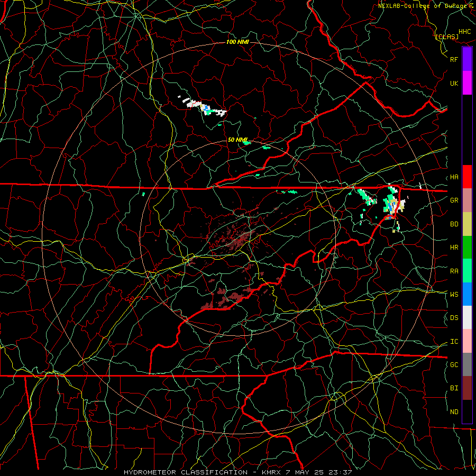This screenshot has height=476, width=476.
Task: Click the 50 NMI range ring label
Action: click(237, 140)
